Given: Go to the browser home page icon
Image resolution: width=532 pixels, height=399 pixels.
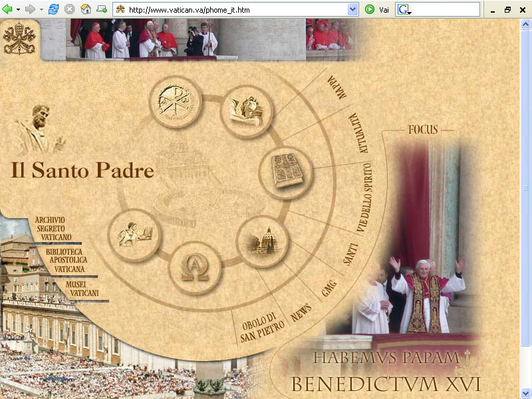Looking at the screenshot, I should (x=86, y=9).
